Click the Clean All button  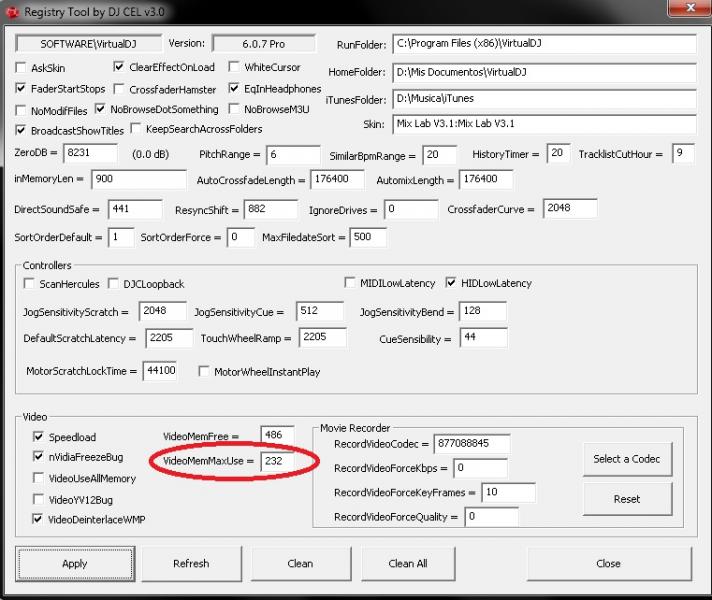click(x=408, y=564)
